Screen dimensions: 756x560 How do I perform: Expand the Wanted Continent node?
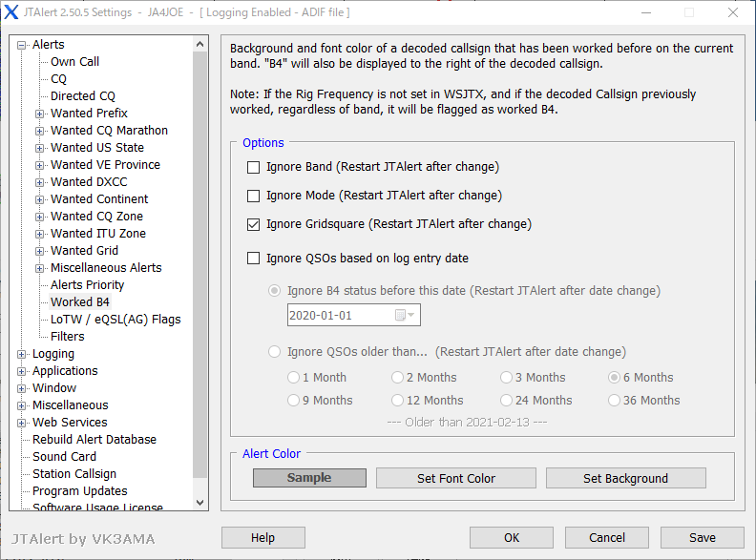[39, 199]
